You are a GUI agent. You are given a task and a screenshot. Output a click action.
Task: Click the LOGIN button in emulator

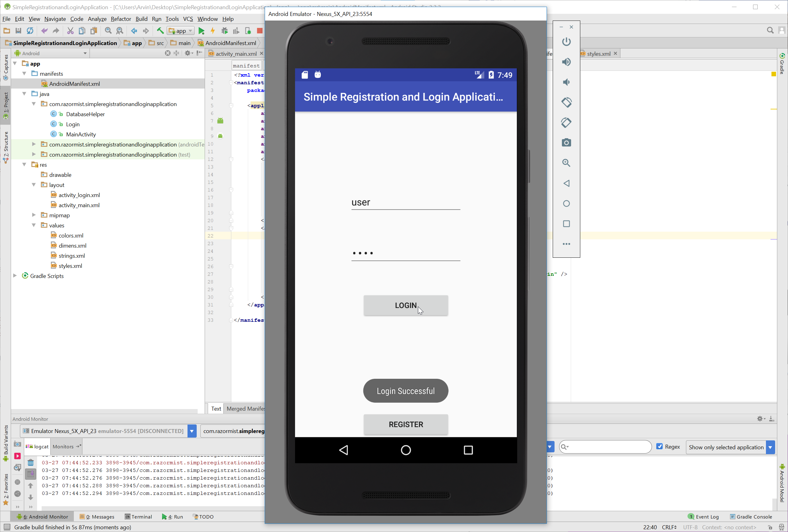pos(405,305)
